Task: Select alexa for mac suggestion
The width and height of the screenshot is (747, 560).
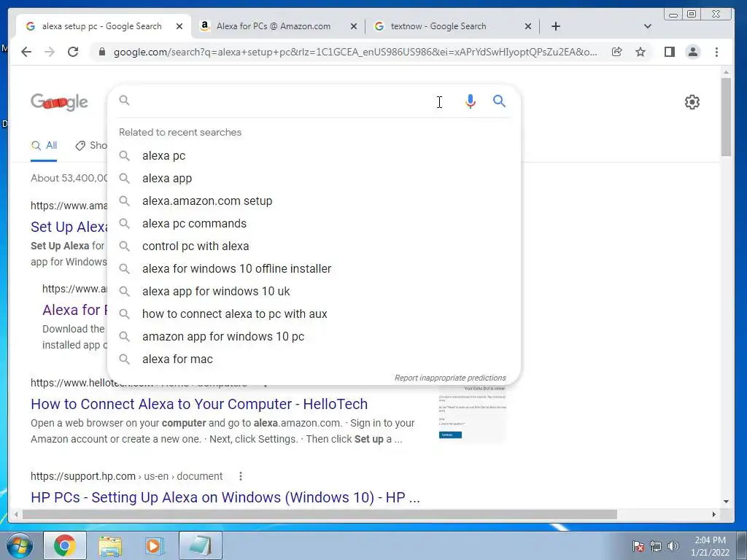Action: pyautogui.click(x=314, y=359)
